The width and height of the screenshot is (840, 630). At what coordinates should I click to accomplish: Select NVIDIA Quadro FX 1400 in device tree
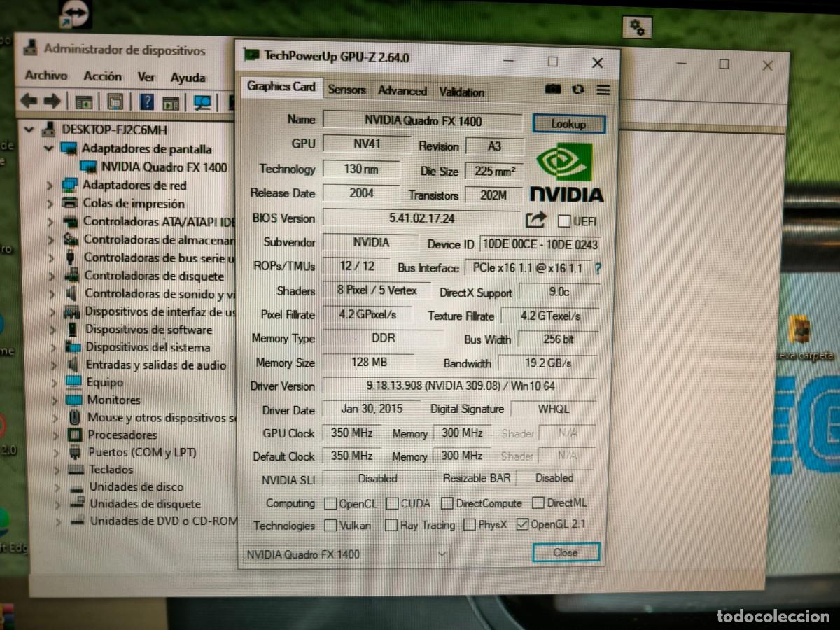pyautogui.click(x=164, y=167)
